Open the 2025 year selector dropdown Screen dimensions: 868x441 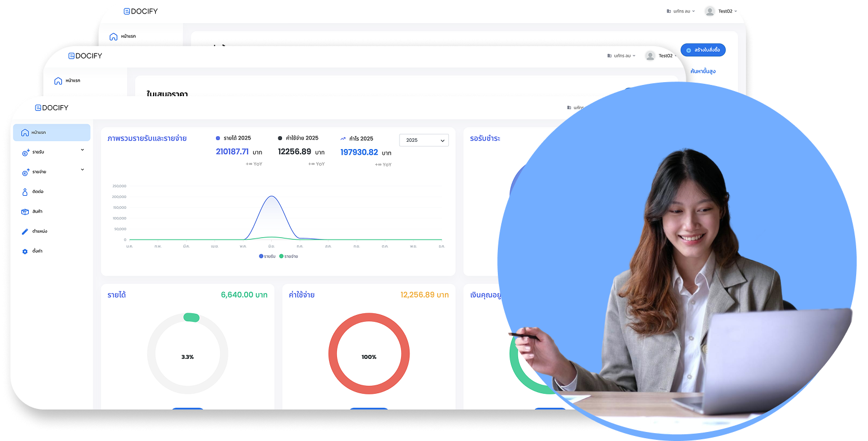click(x=424, y=140)
